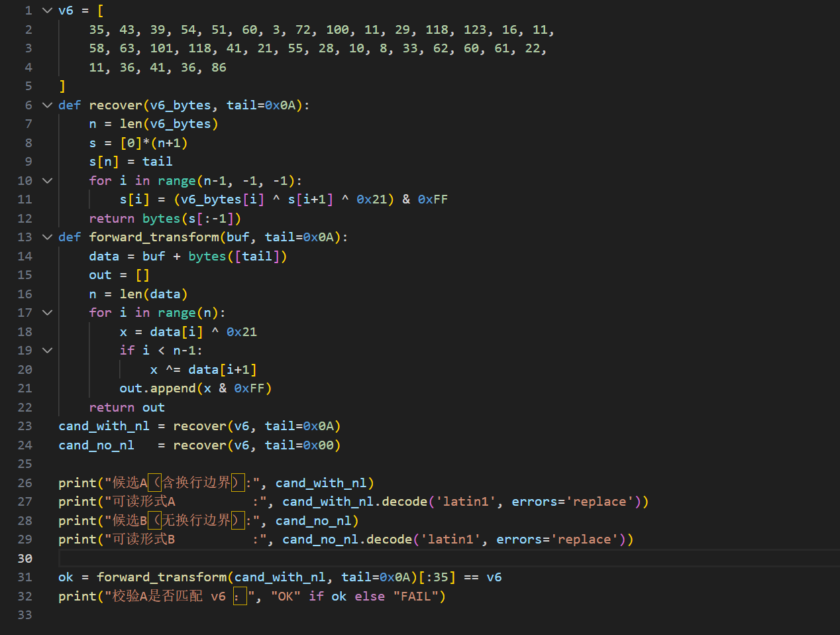This screenshot has height=635, width=840.
Task: Click line number 30 in the gutter
Action: (x=25, y=558)
